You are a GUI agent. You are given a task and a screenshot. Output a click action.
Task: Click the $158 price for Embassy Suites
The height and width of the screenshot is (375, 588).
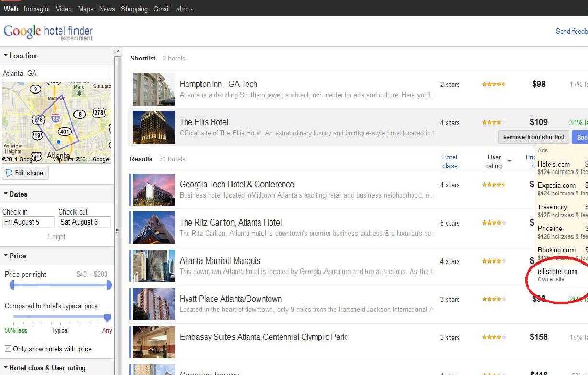539,337
